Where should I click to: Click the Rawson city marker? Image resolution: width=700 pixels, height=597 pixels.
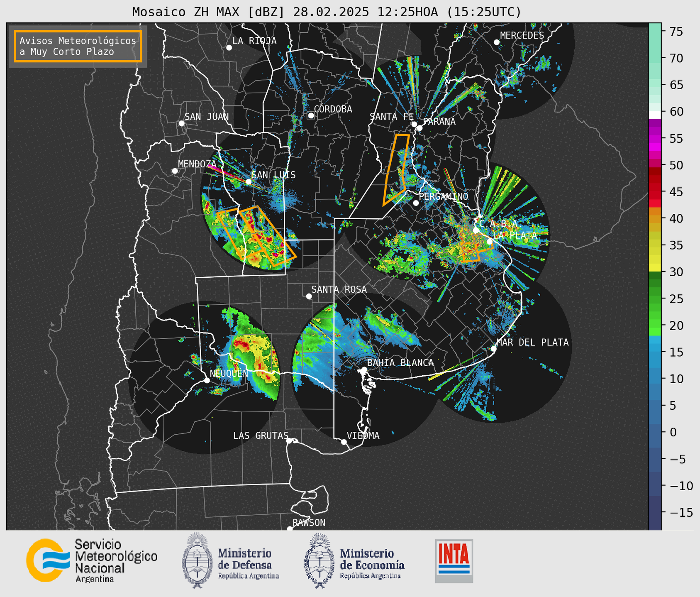[x=290, y=528]
